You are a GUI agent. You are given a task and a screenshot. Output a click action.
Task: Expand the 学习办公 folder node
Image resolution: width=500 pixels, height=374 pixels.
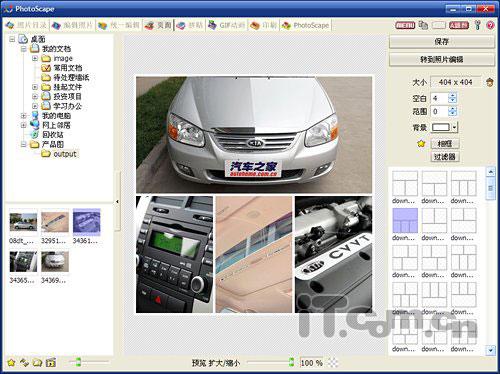(35, 106)
